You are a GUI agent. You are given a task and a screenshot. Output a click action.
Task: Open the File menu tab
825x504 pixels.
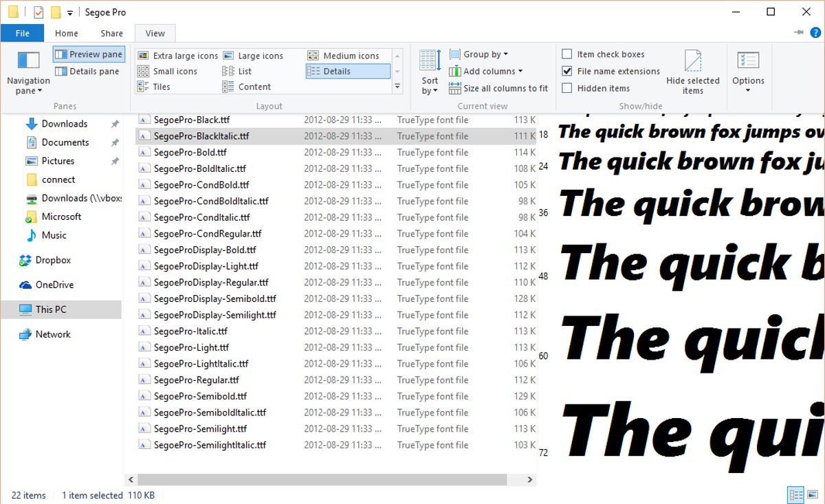[x=22, y=33]
